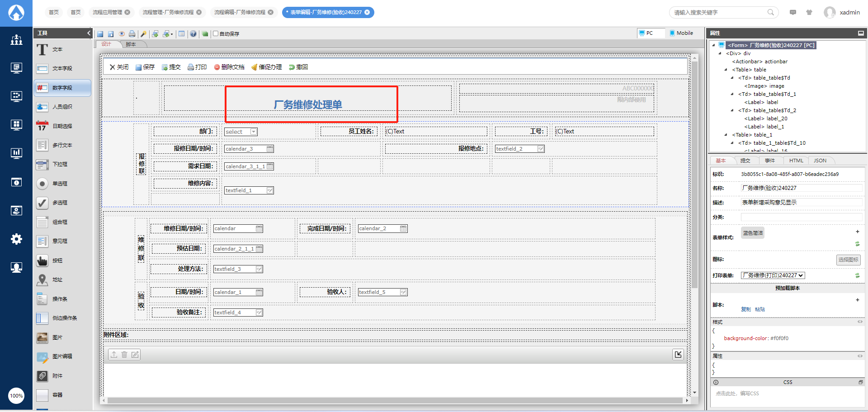Click the 粘贴 script link
The image size is (868, 412).
(760, 309)
